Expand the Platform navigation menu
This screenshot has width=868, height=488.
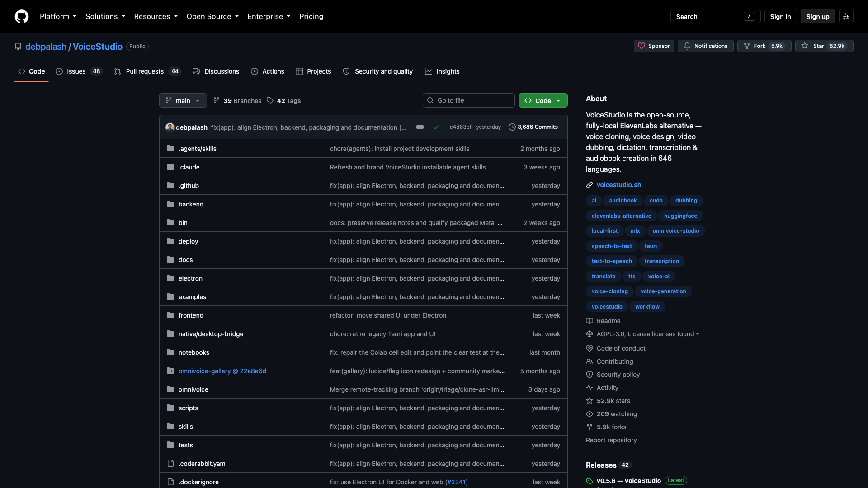[x=58, y=16]
